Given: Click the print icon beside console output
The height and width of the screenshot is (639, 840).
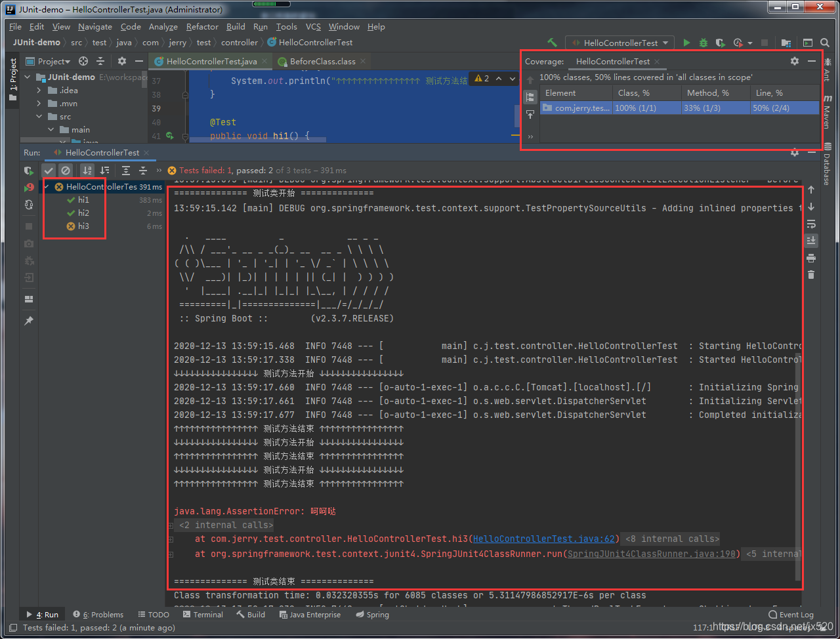Looking at the screenshot, I should pos(811,258).
